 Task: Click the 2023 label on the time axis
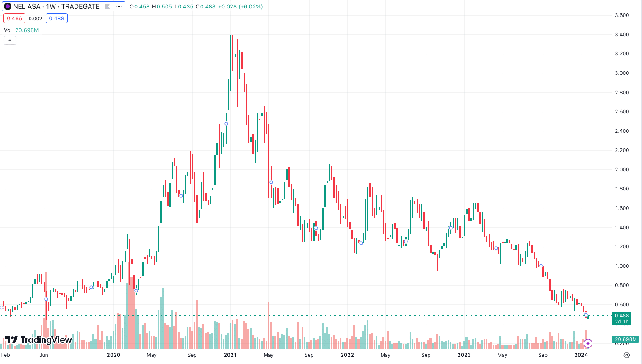pyautogui.click(x=464, y=355)
